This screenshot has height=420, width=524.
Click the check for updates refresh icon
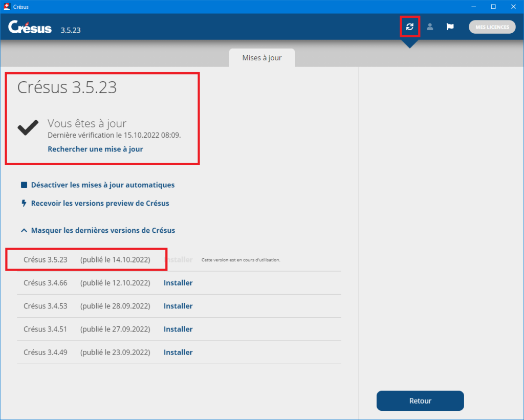click(409, 27)
